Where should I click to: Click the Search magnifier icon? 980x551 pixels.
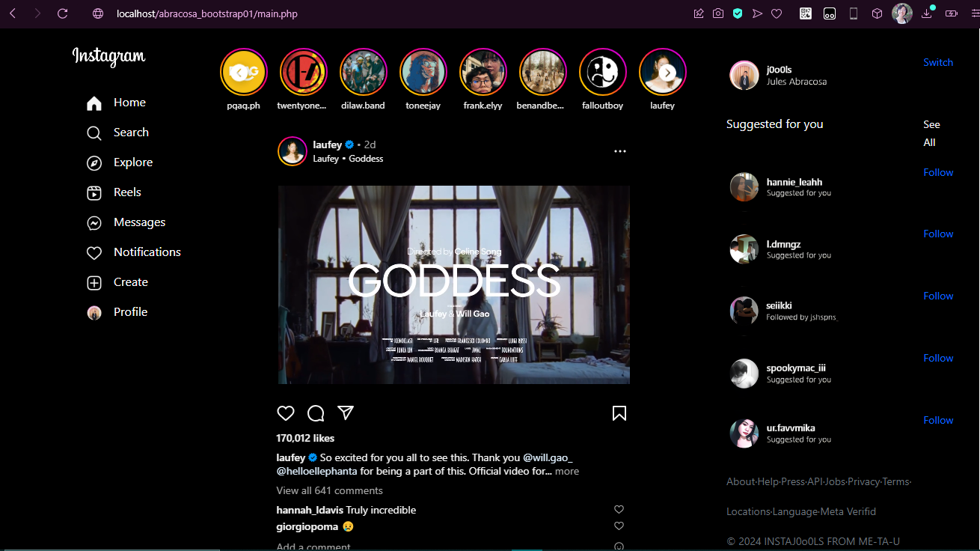click(x=94, y=133)
